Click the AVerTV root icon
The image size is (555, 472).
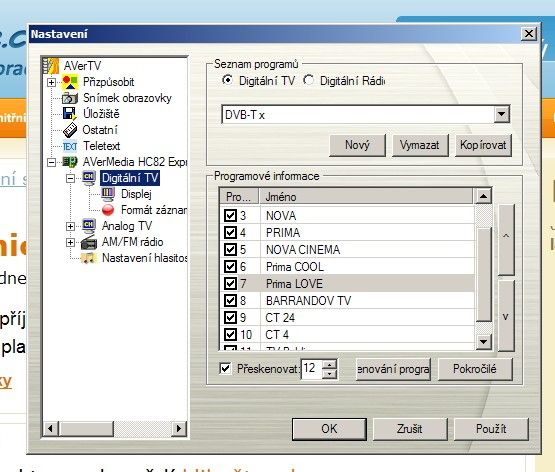tap(51, 65)
